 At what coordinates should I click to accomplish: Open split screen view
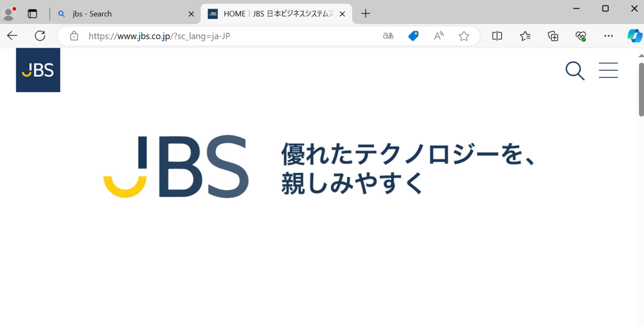497,36
